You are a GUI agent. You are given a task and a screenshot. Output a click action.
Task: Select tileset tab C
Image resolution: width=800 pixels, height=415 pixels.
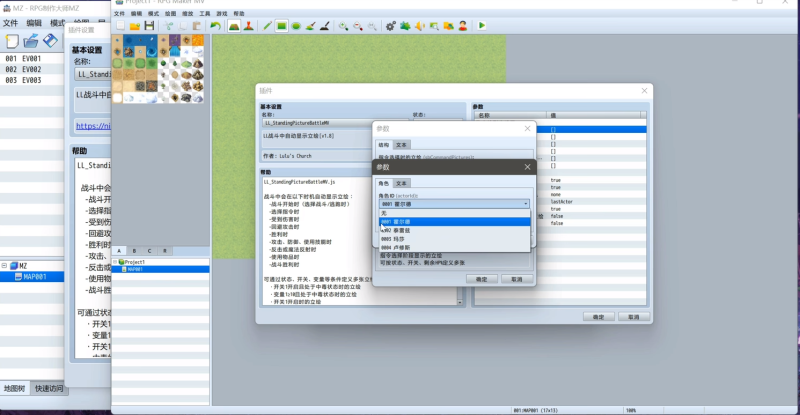149,251
